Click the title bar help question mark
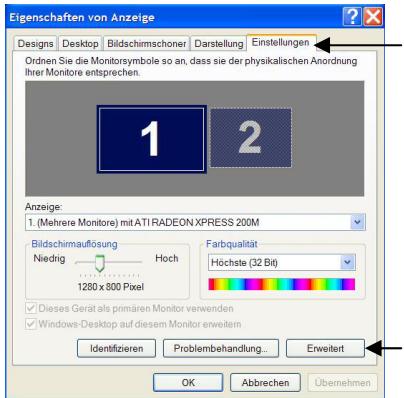404x398 pixels. pos(352,16)
